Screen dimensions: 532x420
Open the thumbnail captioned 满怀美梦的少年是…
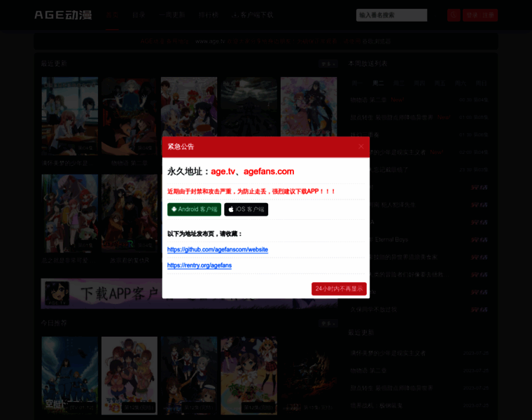point(69,116)
